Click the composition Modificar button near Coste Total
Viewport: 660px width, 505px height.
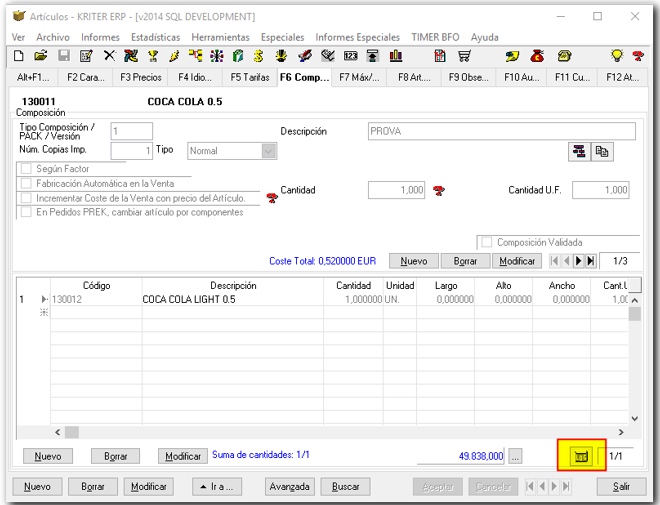(517, 261)
